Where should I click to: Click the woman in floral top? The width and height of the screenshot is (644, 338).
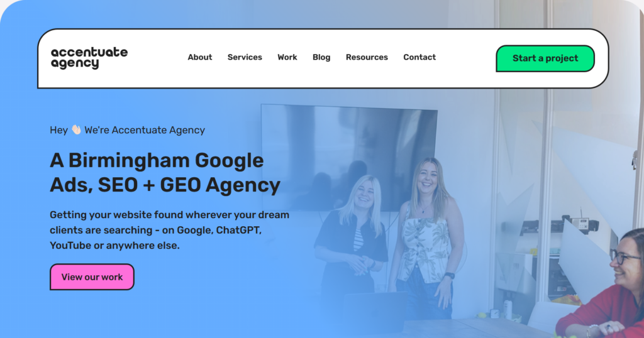(x=427, y=238)
